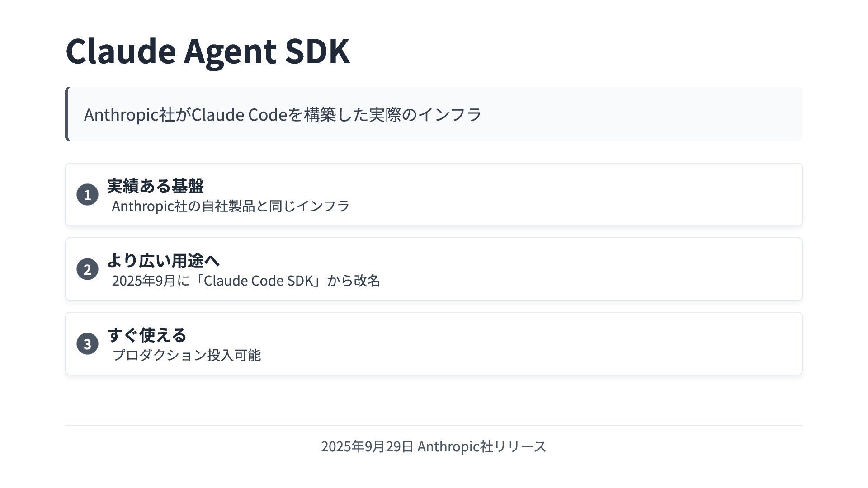This screenshot has width=868, height=488.
Task: Click the すぐ使える heading
Action: [x=147, y=335]
